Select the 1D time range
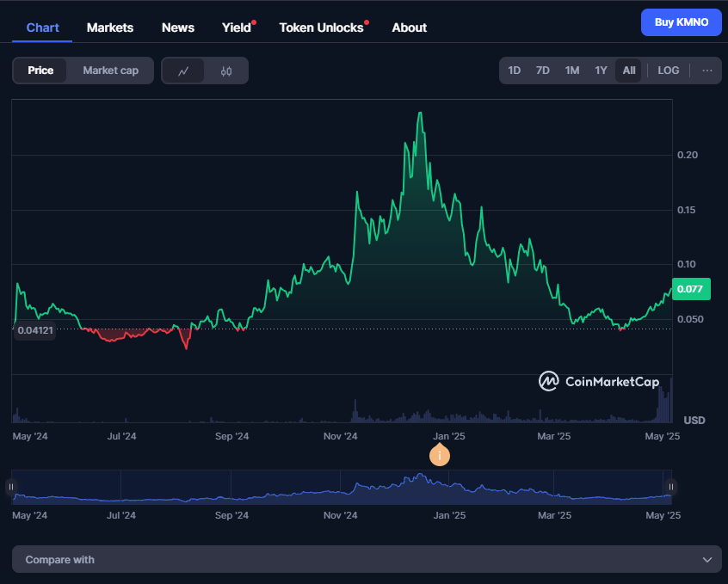 pyautogui.click(x=515, y=71)
